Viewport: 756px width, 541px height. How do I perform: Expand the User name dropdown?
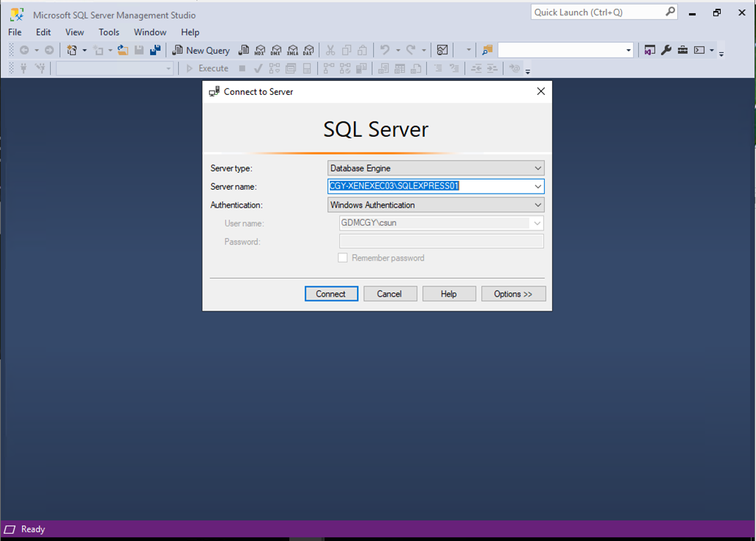(537, 223)
